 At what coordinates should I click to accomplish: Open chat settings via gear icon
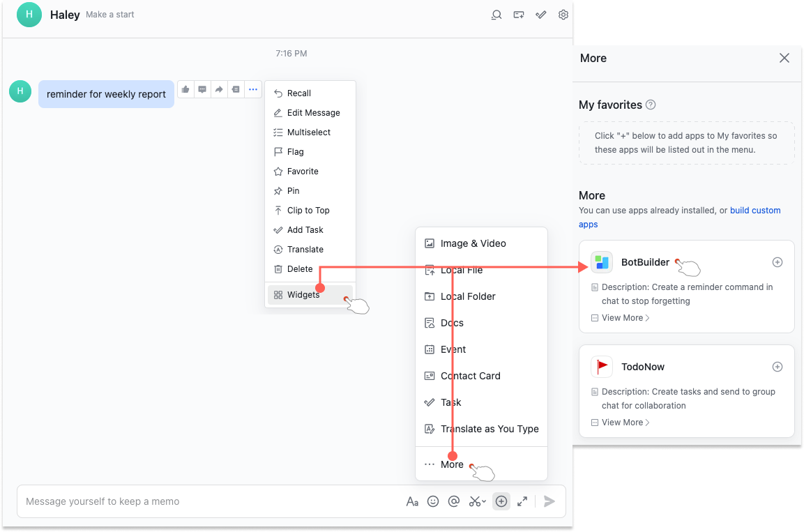pyautogui.click(x=563, y=14)
